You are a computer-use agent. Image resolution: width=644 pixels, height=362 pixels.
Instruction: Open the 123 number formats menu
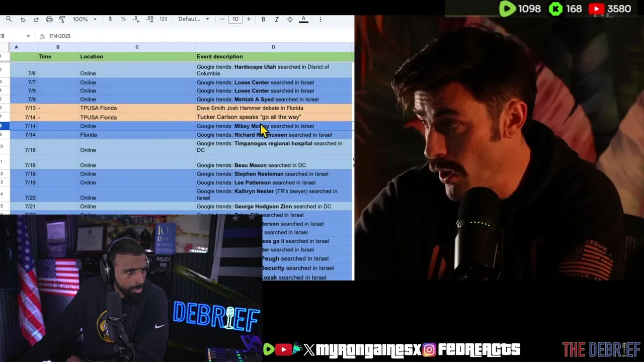(x=163, y=19)
